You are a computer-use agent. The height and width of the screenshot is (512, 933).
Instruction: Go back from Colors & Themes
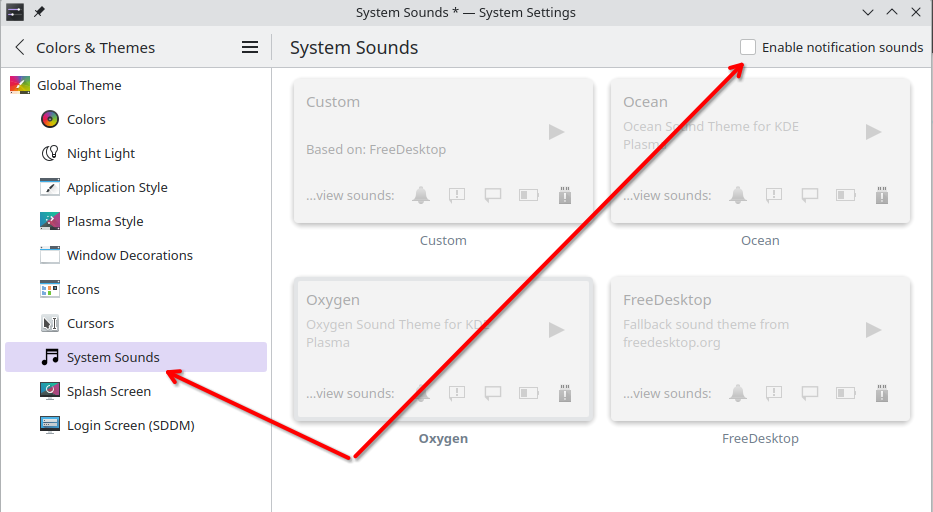20,47
